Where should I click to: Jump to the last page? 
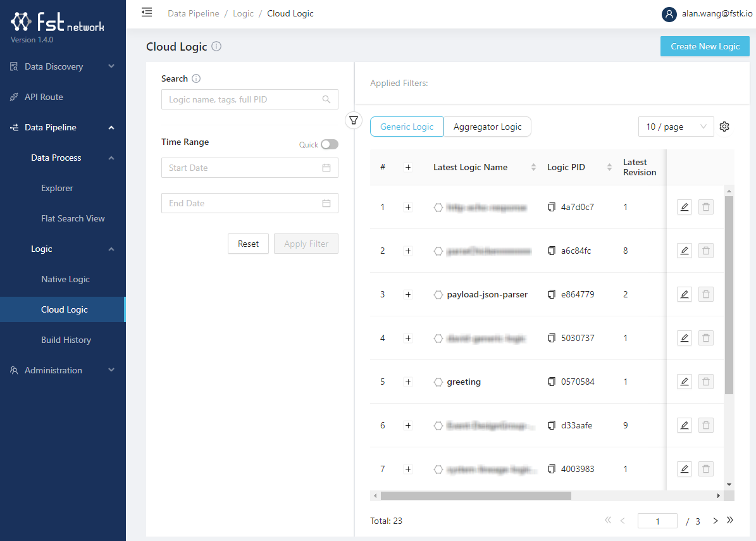click(x=729, y=520)
